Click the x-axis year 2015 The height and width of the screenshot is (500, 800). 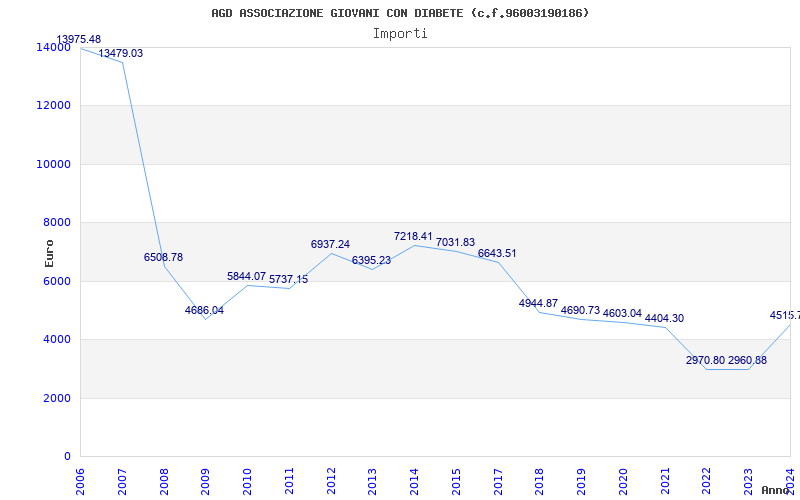pos(457,481)
